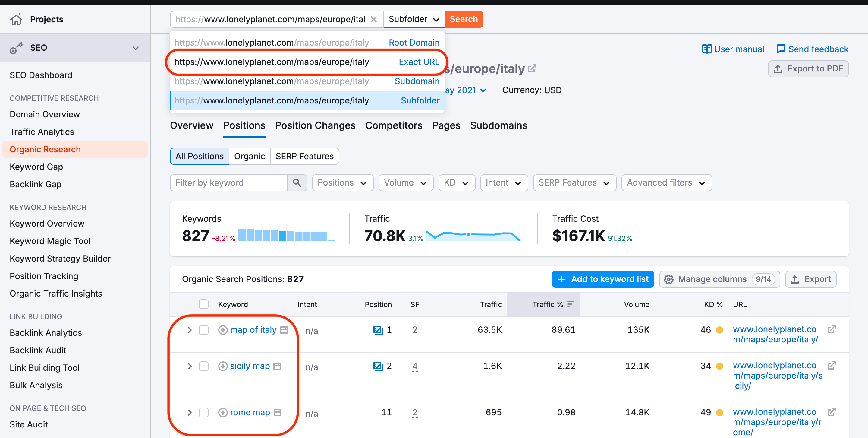Click the orange Search button

pos(464,19)
